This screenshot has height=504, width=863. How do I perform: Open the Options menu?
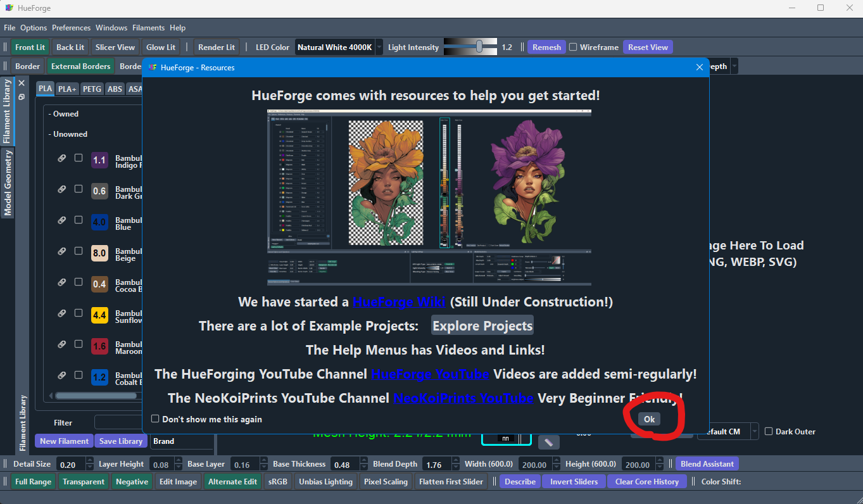coord(34,28)
